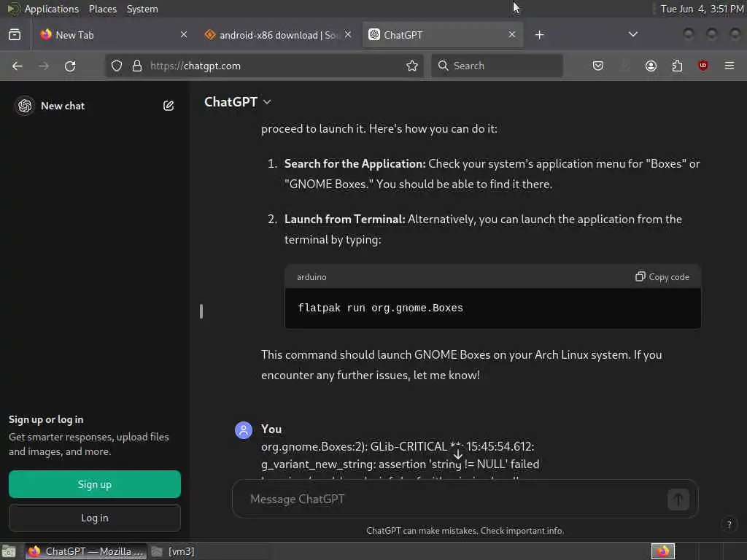Click the 'Sign up or log in' heading
The height and width of the screenshot is (560, 747).
[x=46, y=419]
